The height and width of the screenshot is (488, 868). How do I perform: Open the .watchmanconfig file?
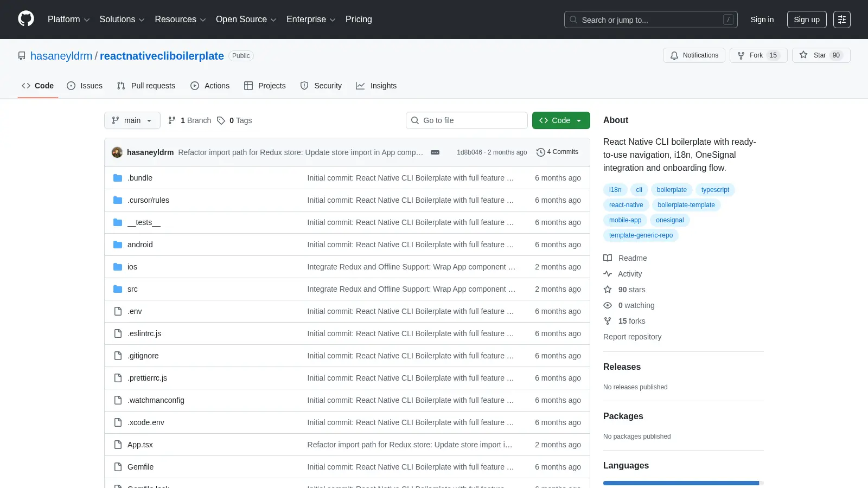[x=156, y=400]
